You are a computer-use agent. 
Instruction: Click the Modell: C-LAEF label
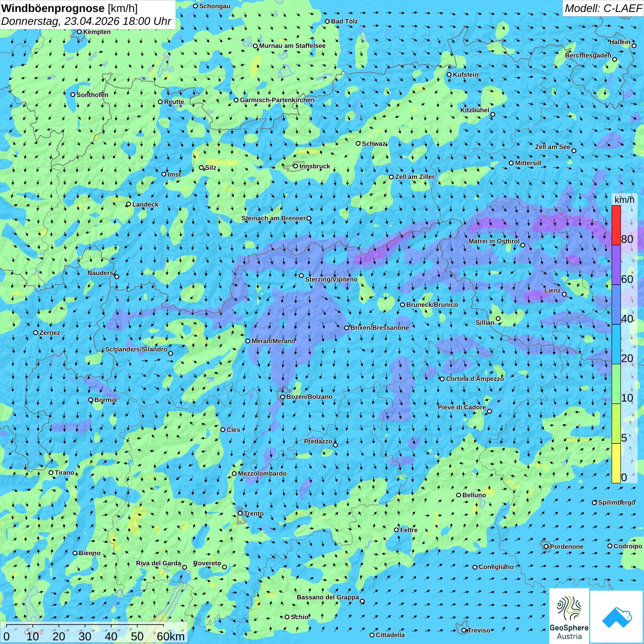tap(603, 8)
